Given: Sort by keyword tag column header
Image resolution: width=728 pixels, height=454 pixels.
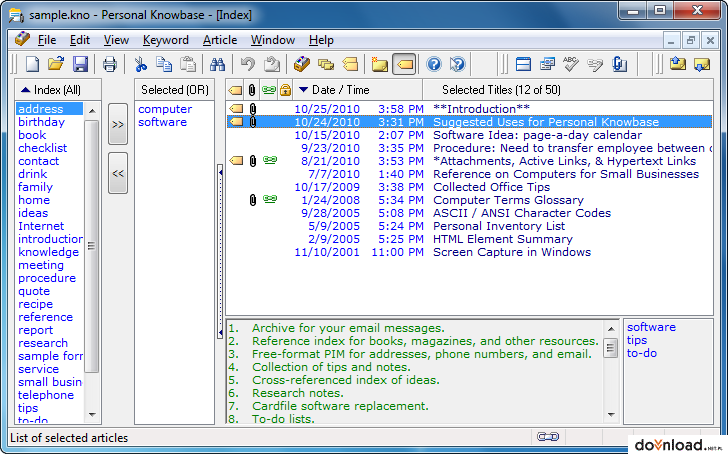Looking at the screenshot, I should click(235, 90).
